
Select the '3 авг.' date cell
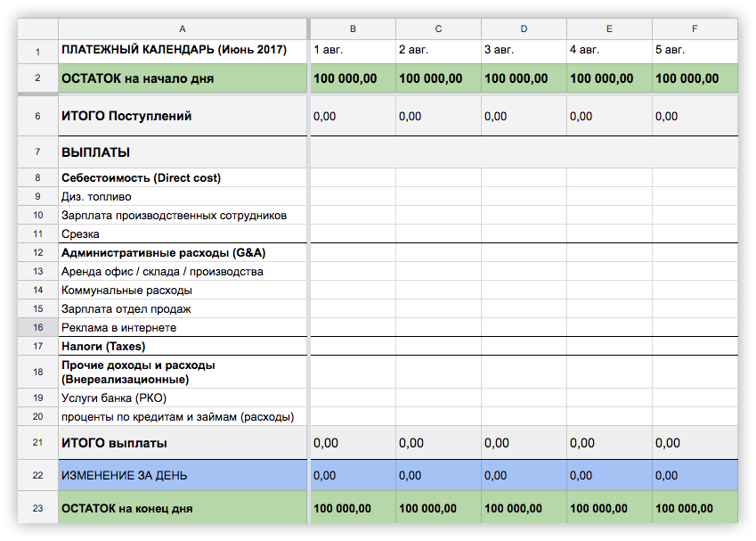(524, 52)
